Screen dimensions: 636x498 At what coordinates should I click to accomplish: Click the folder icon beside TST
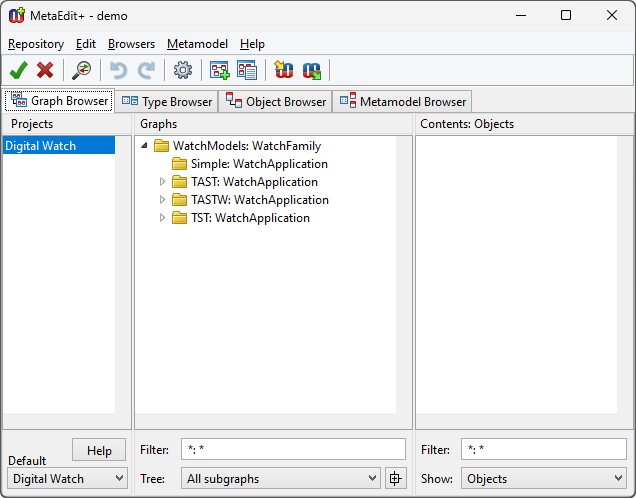click(179, 218)
